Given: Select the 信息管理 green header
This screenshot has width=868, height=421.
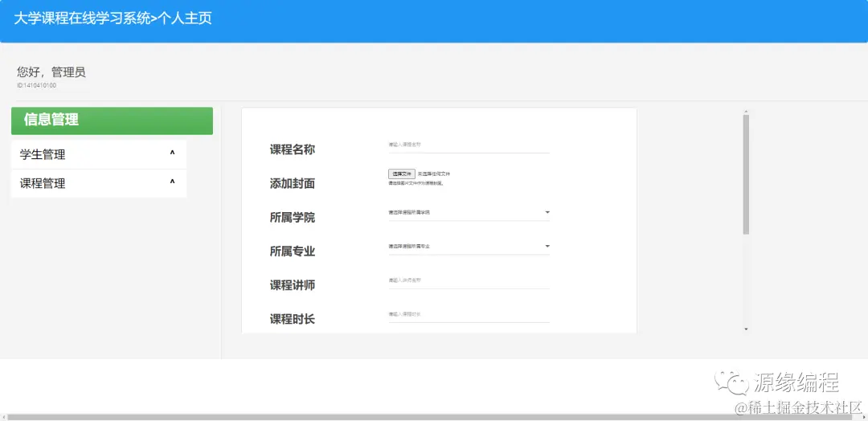Looking at the screenshot, I should pos(112,121).
